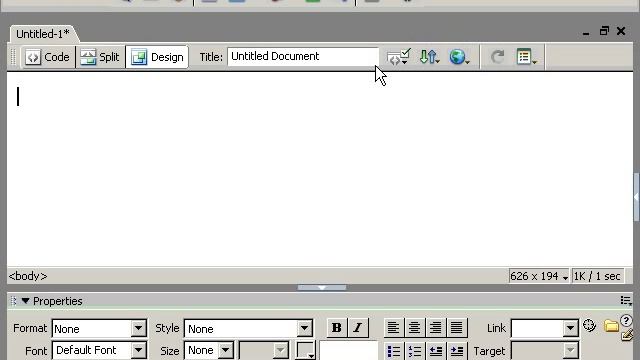The width and height of the screenshot is (640, 360).
Task: Open the View options menu
Action: pyautogui.click(x=527, y=57)
